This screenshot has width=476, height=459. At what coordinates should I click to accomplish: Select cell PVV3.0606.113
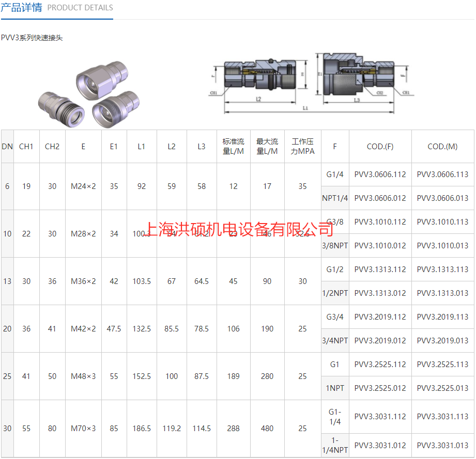pos(442,175)
